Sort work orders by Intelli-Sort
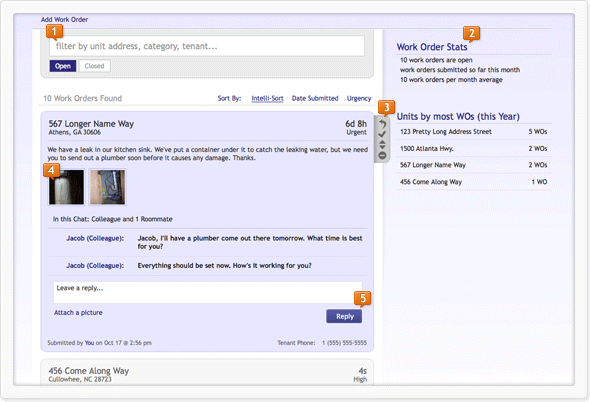Screen dimensions: 590x402 pos(267,98)
